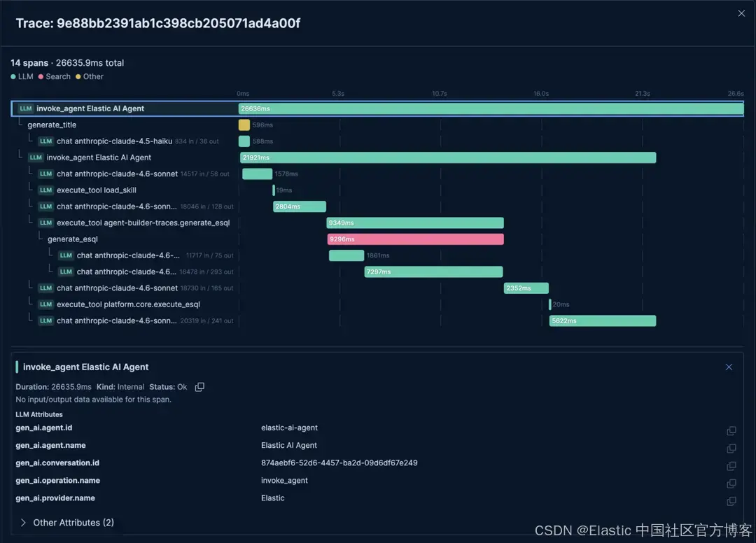Click the 26636ms root timeline bar
Viewport: 756px width, 543px height.
[x=491, y=108]
